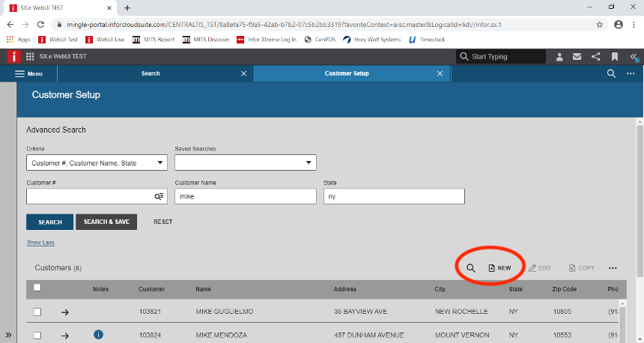Image resolution: width=644 pixels, height=343 pixels.
Task: Open the Saved Searches dropdown
Action: click(x=246, y=163)
